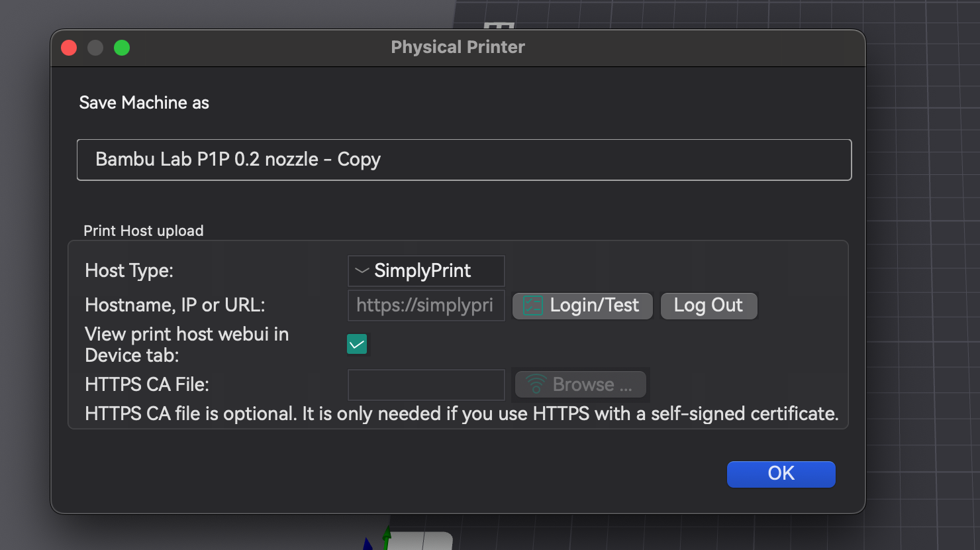980x550 pixels.
Task: Click the gray minimize window button
Action: coord(95,48)
